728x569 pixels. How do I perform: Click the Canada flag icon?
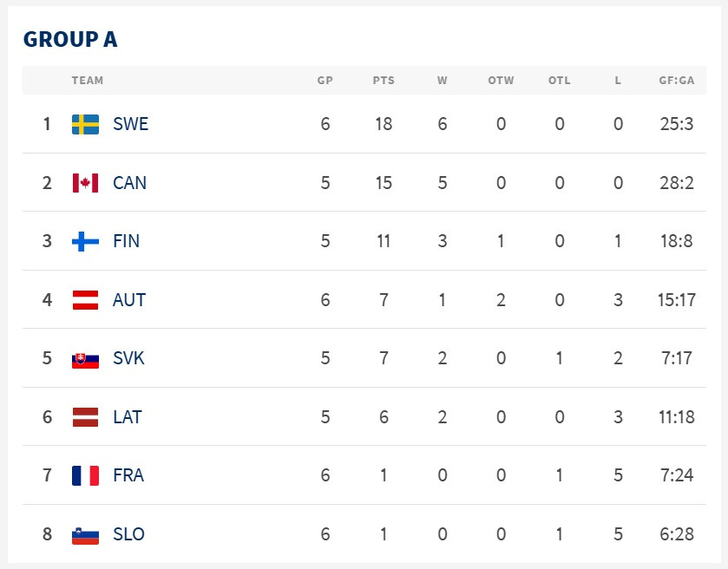click(85, 183)
